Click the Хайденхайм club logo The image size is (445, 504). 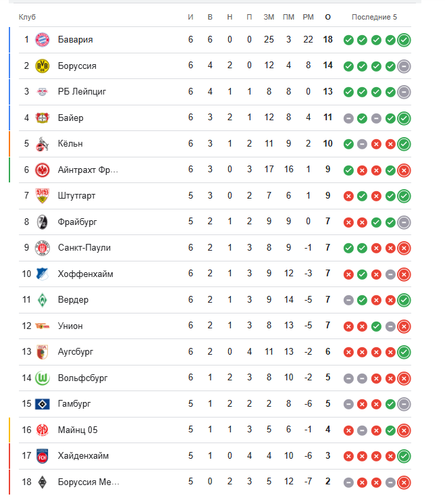click(x=43, y=456)
